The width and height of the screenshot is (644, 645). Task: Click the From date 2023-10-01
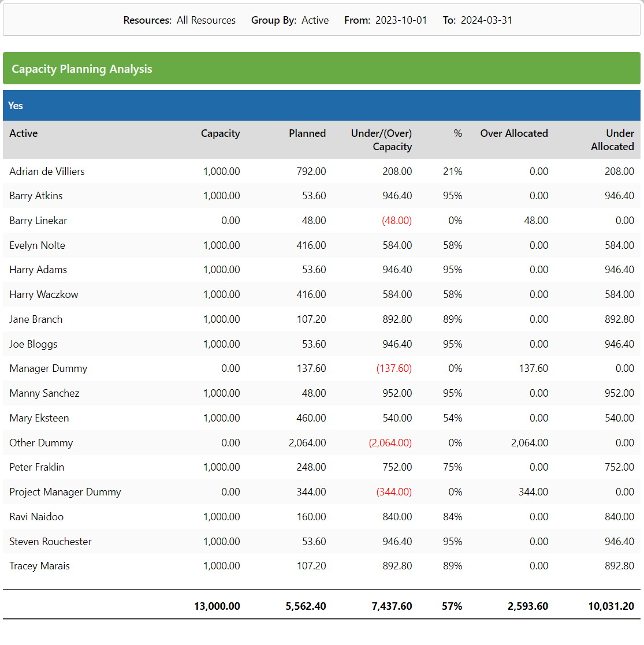coord(401,20)
